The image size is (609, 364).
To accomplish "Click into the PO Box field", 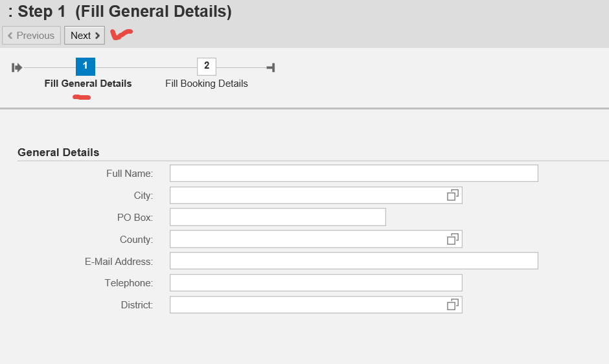I will [277, 217].
